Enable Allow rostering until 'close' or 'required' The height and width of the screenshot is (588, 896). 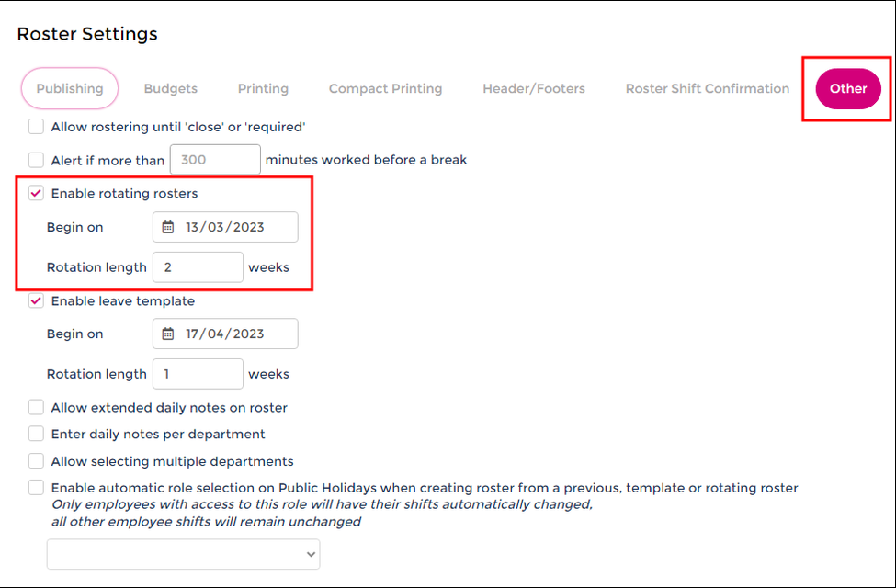click(x=36, y=128)
